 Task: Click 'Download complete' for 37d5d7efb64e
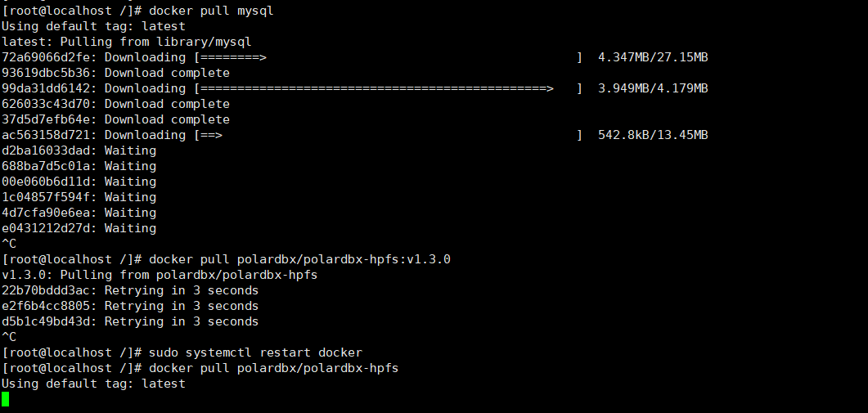[x=167, y=119]
